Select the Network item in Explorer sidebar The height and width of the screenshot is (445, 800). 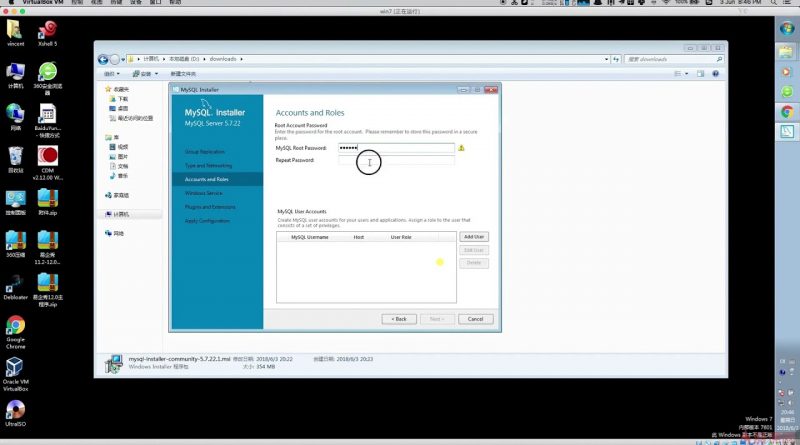pyautogui.click(x=114, y=233)
